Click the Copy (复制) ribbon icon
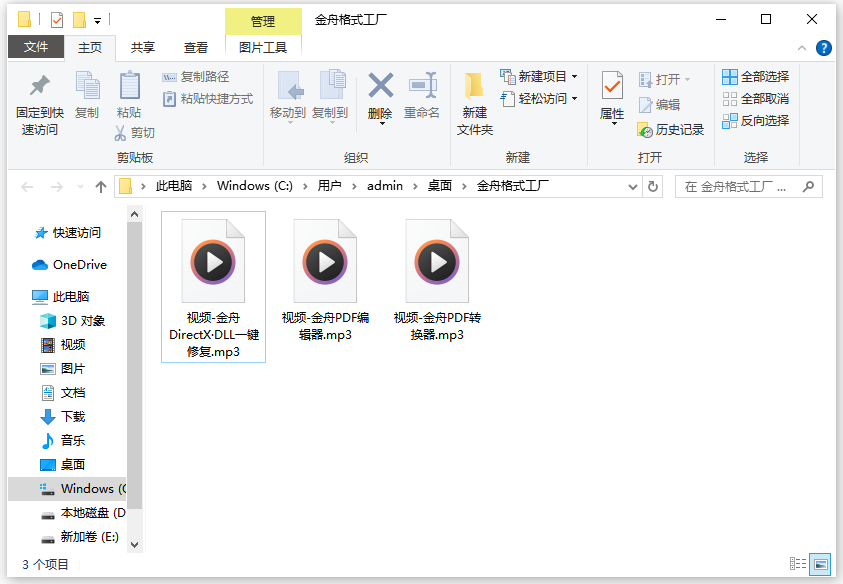The height and width of the screenshot is (584, 843). (87, 86)
